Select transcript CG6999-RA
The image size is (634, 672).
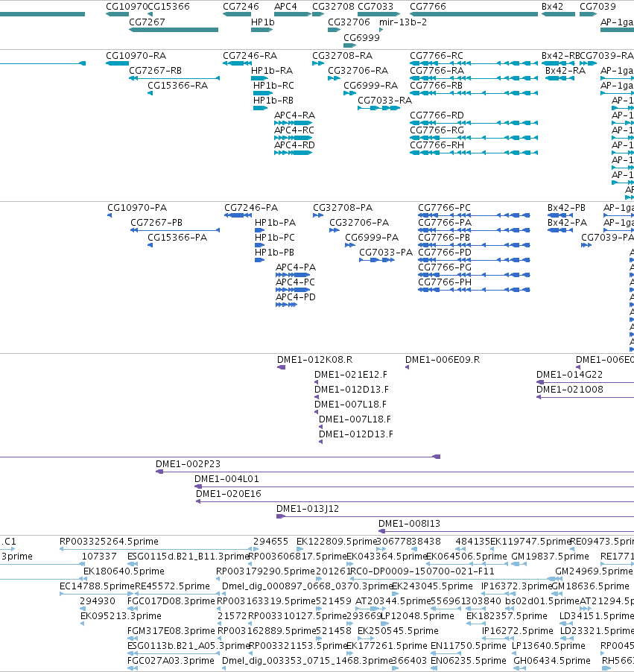[371, 85]
